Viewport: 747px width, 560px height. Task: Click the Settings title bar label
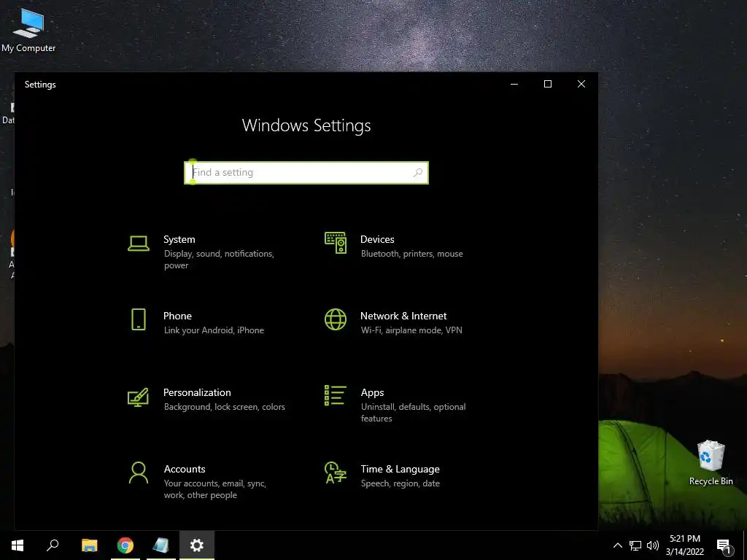(x=40, y=85)
